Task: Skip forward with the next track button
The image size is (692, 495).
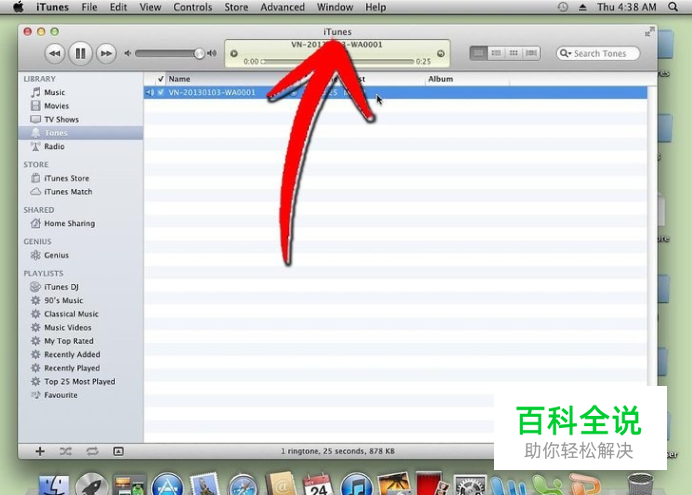Action: (106, 53)
